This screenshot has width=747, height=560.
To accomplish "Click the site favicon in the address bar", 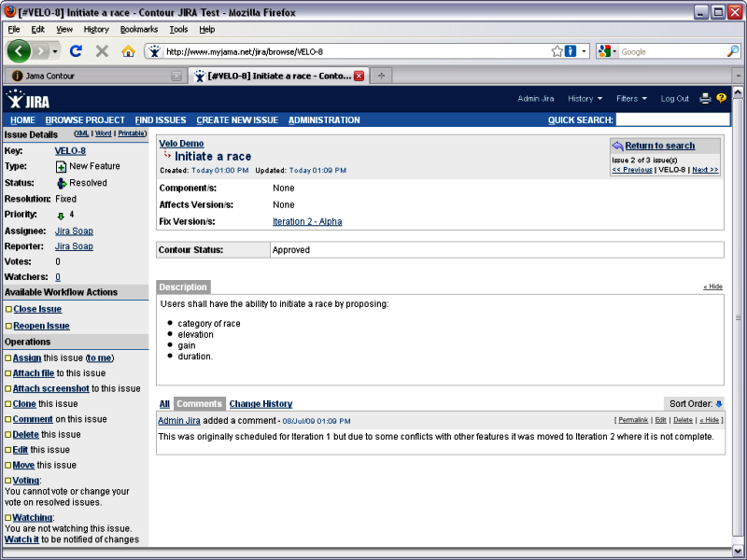I will coord(154,51).
